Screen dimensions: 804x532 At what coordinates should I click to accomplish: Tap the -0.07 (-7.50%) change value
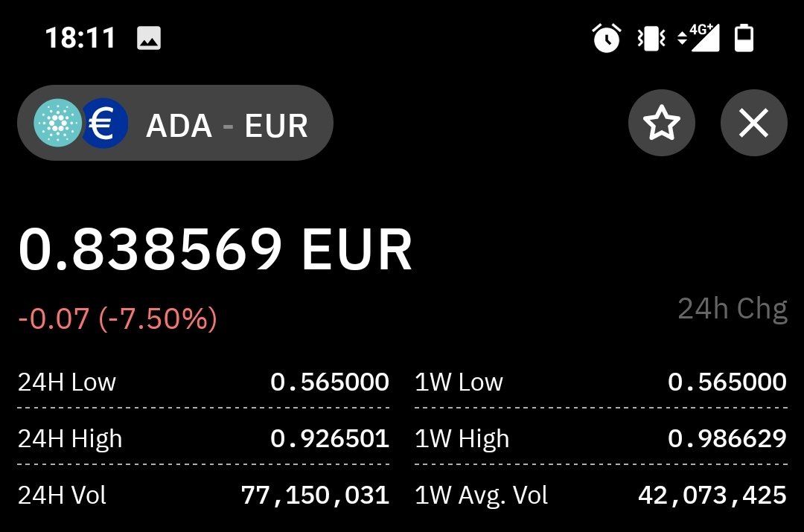click(118, 318)
